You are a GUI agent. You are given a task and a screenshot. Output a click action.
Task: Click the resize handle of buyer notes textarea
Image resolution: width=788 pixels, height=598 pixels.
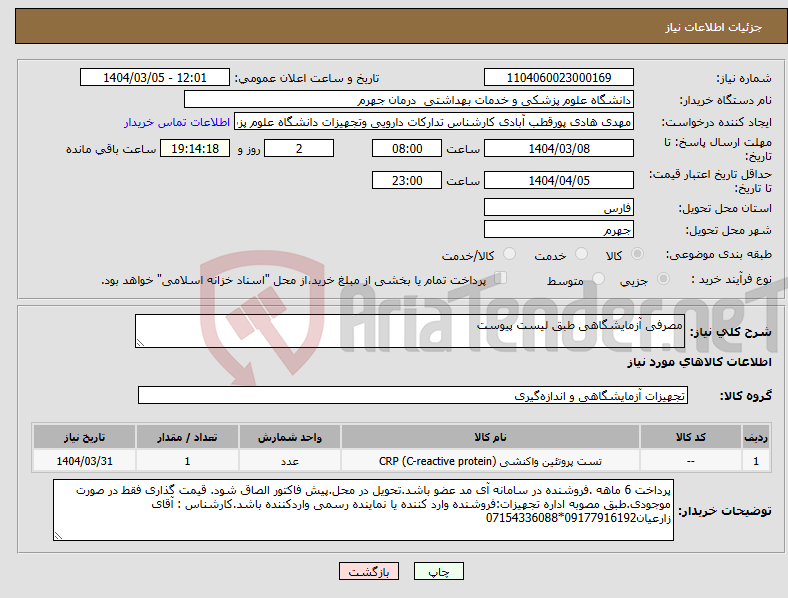pos(58,536)
